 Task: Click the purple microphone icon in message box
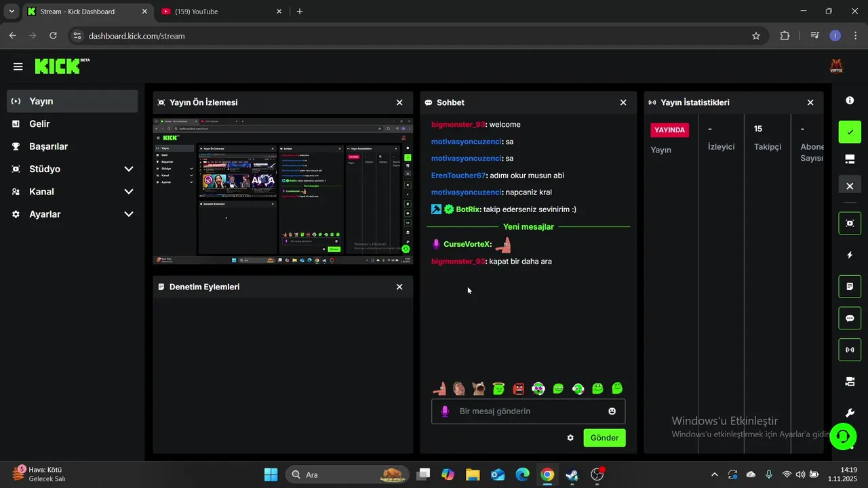point(445,411)
